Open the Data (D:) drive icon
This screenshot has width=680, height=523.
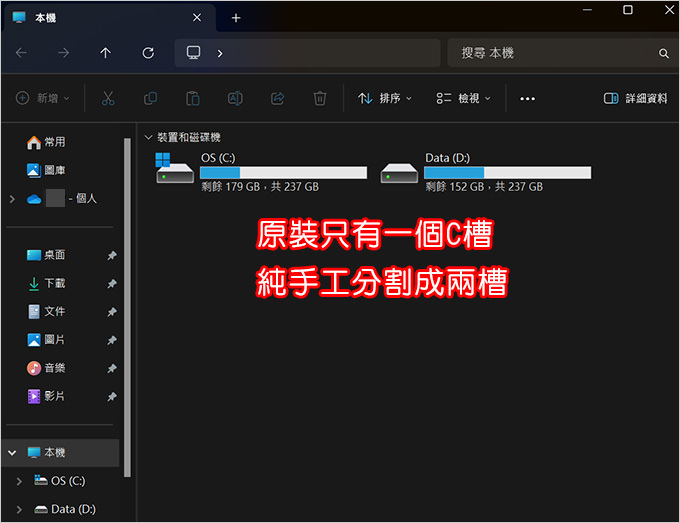[399, 173]
